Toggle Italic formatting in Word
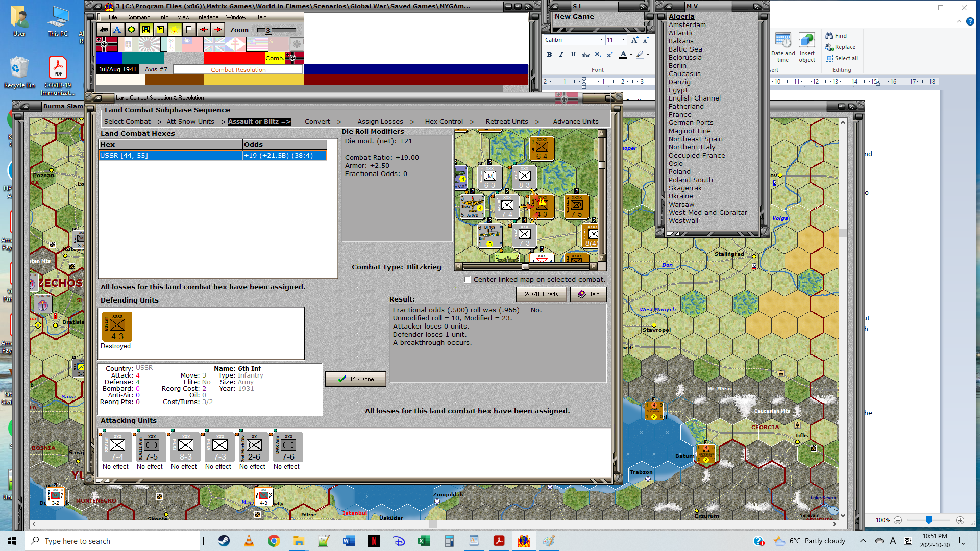980x551 pixels. [x=561, y=55]
